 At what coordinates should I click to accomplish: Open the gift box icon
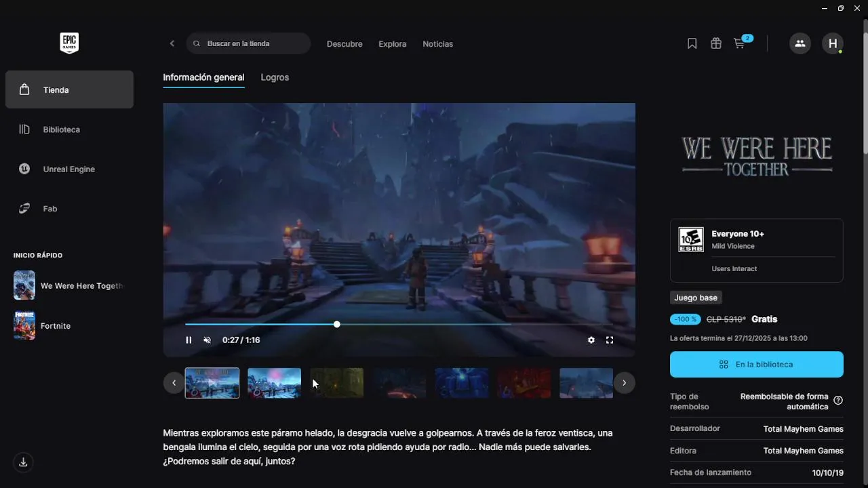[x=716, y=43]
